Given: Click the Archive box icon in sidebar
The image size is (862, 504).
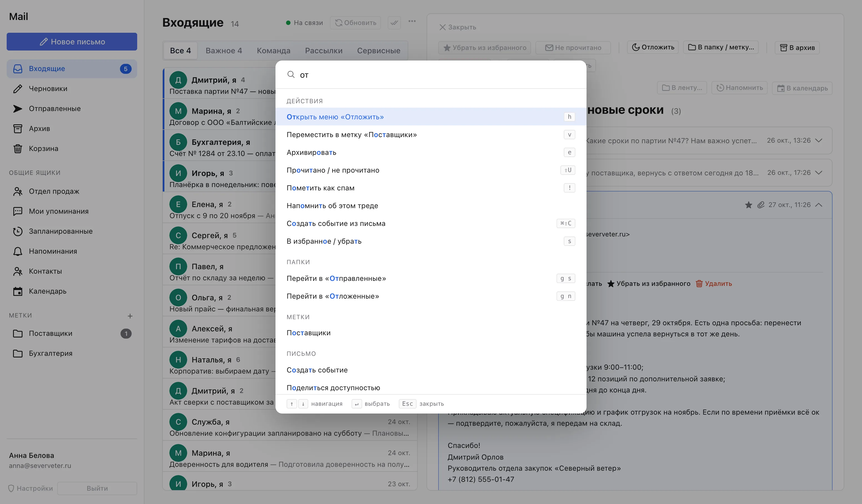Looking at the screenshot, I should point(18,128).
